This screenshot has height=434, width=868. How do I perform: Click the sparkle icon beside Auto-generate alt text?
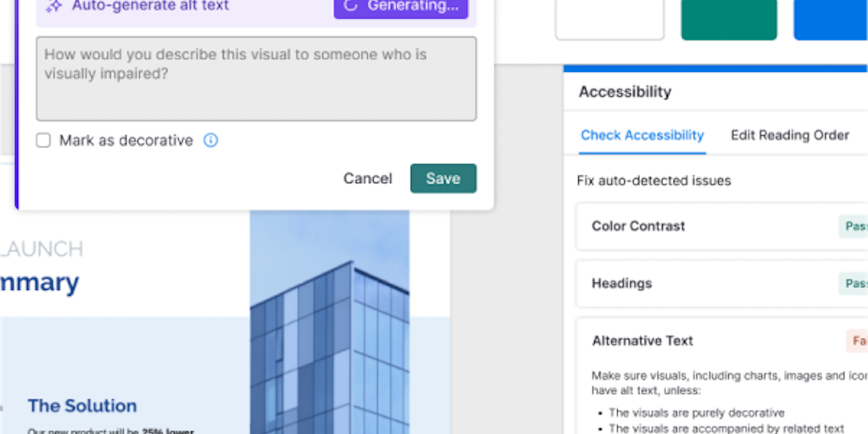pos(54,6)
